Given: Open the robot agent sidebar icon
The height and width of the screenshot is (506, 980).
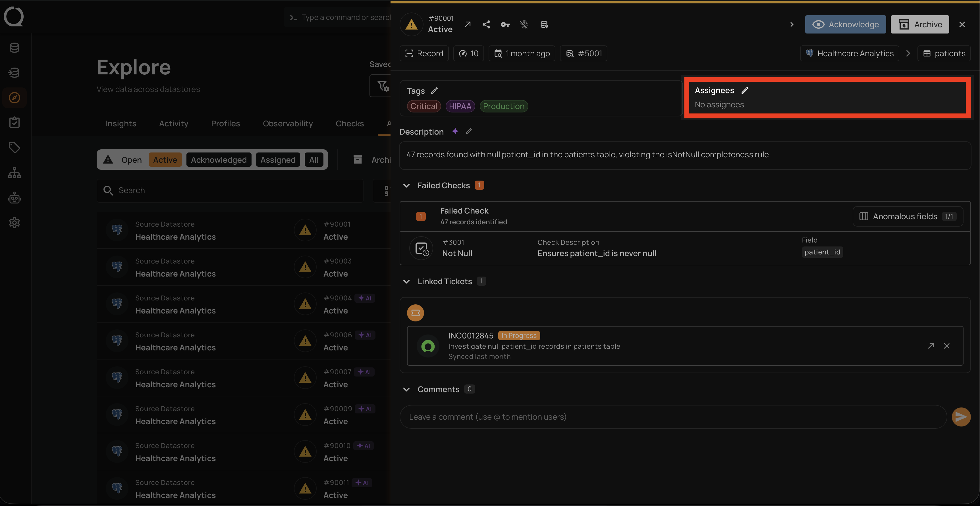Looking at the screenshot, I should [14, 198].
